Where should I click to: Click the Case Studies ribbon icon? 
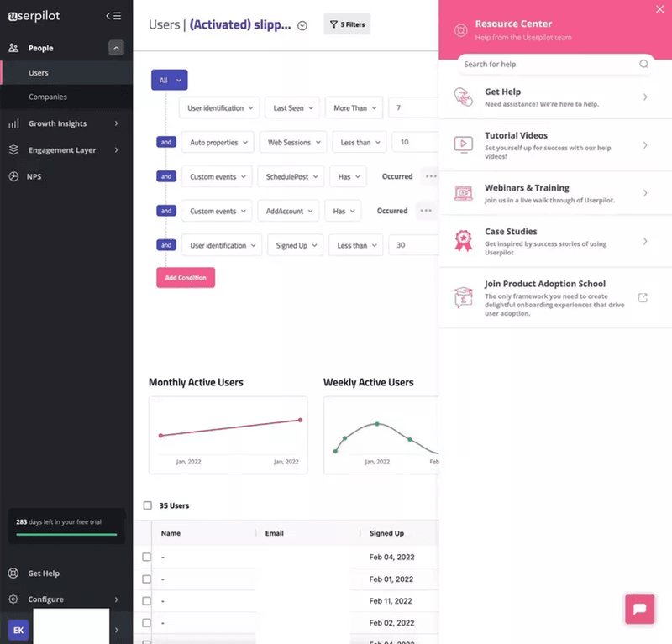463,241
